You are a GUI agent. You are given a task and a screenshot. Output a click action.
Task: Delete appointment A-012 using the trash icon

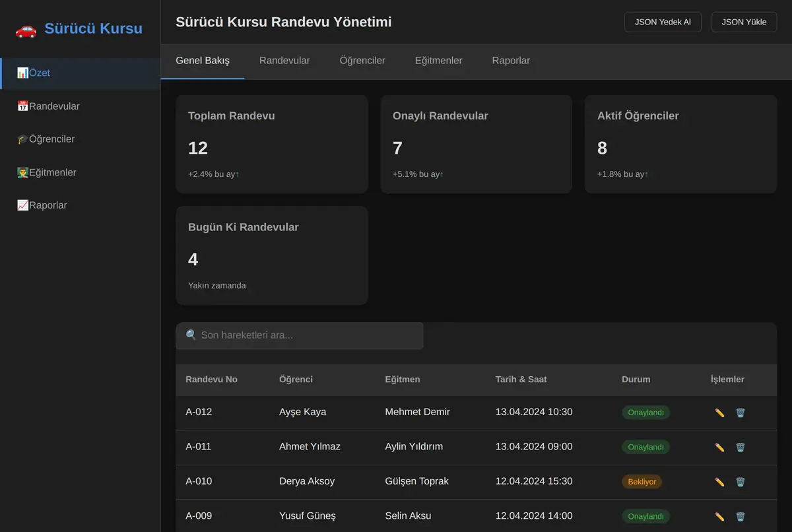741,413
